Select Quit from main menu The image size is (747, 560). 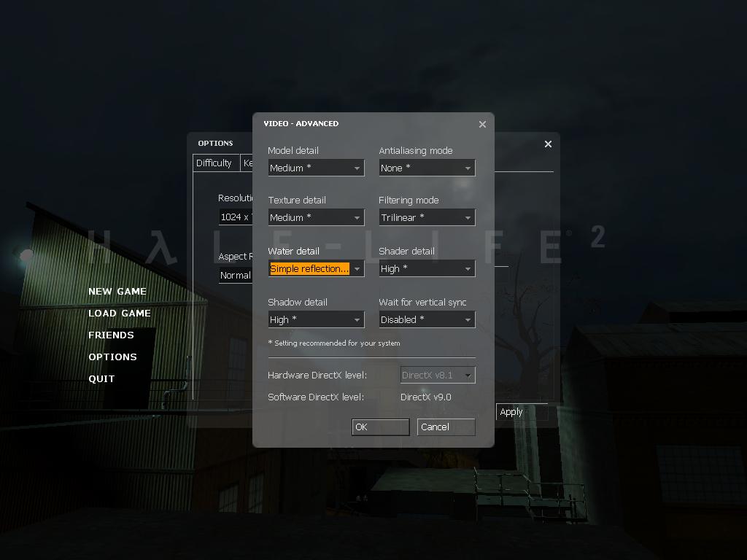coord(101,379)
